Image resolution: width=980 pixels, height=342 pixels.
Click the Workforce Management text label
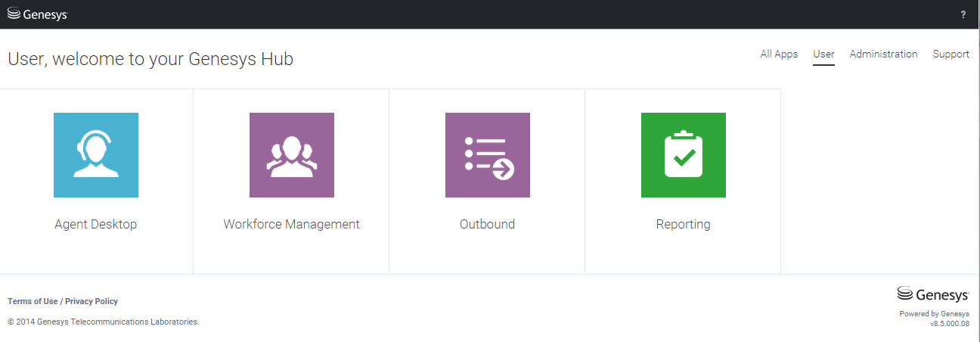[292, 225]
